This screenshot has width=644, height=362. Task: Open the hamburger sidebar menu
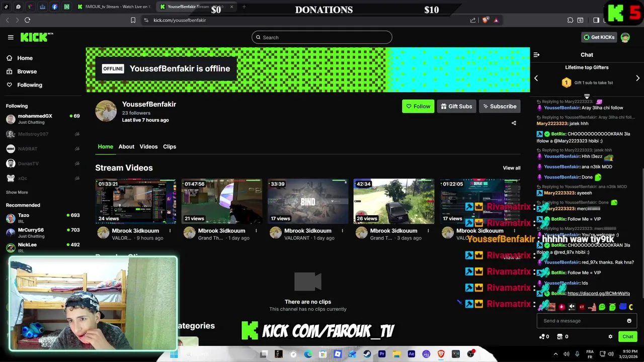[11, 37]
